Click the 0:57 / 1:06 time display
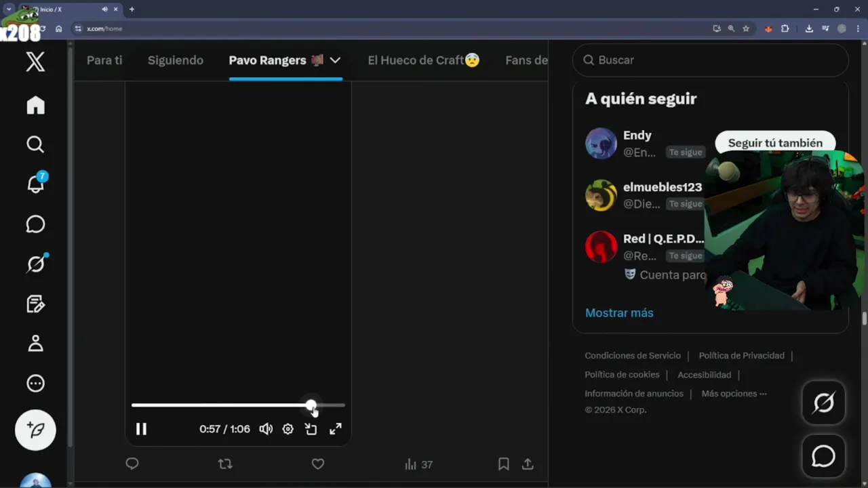This screenshot has height=488, width=868. click(x=224, y=429)
